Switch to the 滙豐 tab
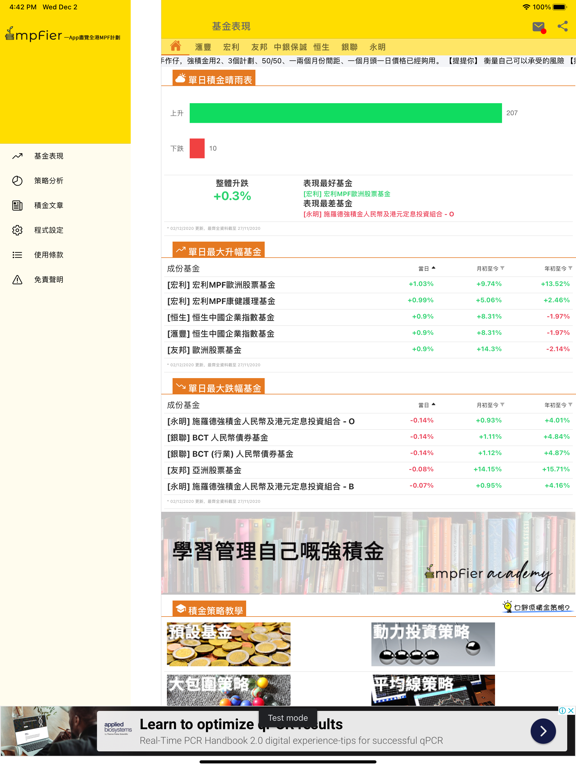Image resolution: width=576 pixels, height=768 pixels. 203,47
